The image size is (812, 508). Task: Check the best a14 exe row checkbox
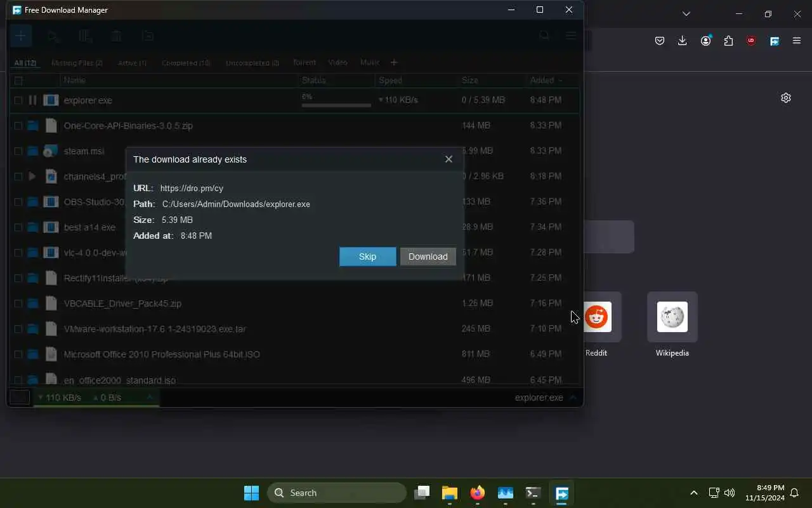tap(18, 227)
